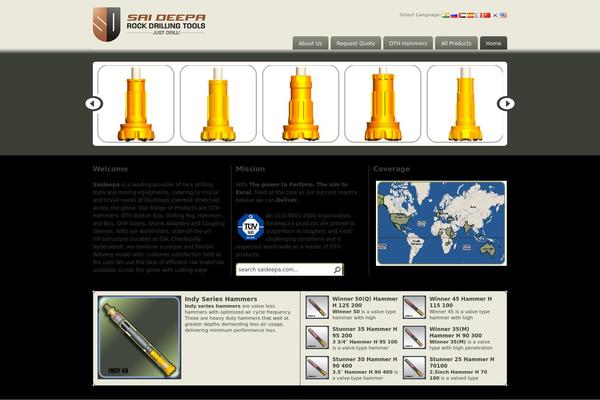Click the world coverage map image
Screen dimensions: 600x400
point(441,223)
